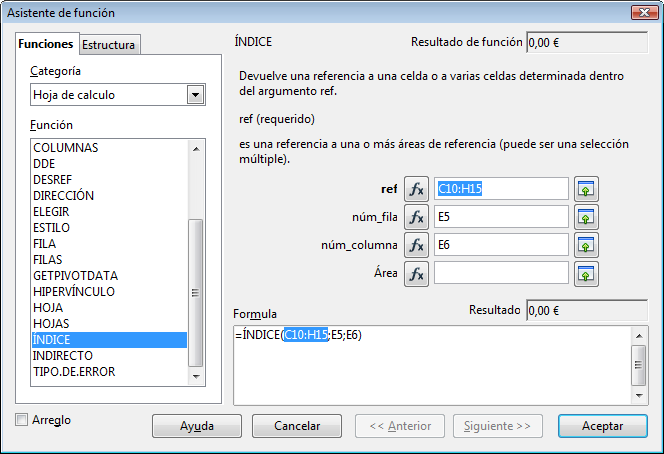This screenshot has width=664, height=454.
Task: Click the núm_columna input field with E6
Action: [x=501, y=245]
